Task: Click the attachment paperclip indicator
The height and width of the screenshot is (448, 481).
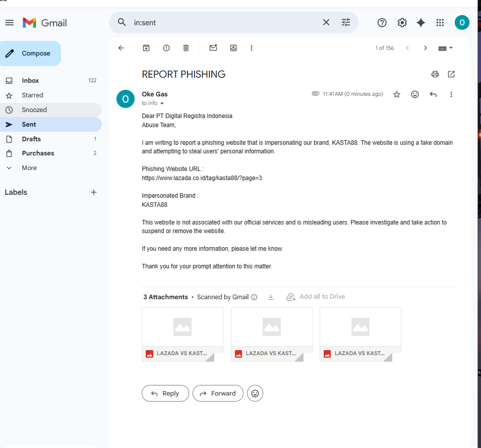Action: point(315,94)
